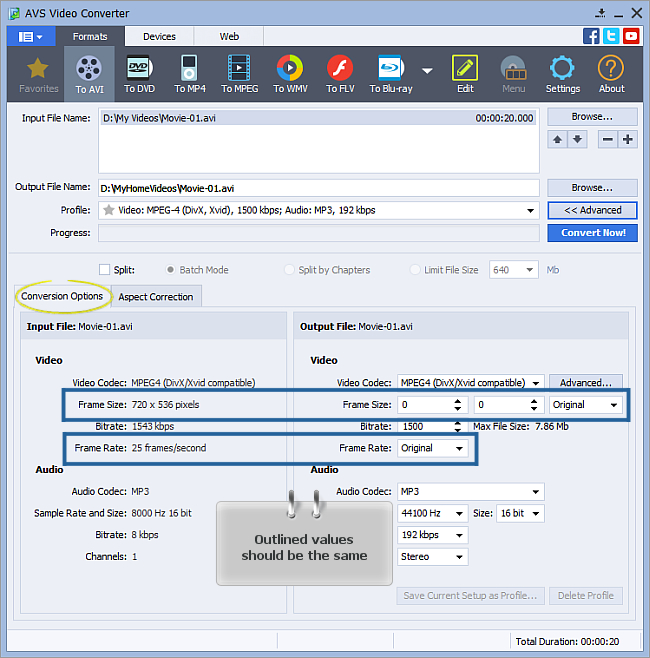The width and height of the screenshot is (650, 658).
Task: Move input file down arrow
Action: click(577, 139)
